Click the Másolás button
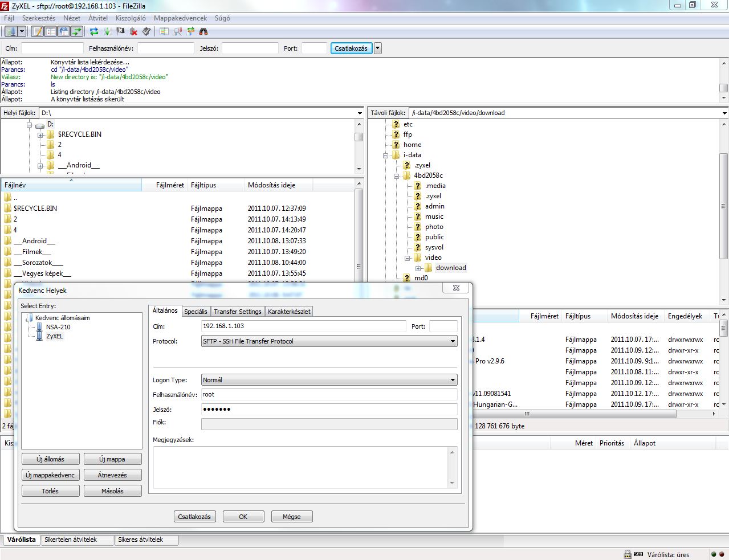This screenshot has height=560, width=729. pos(112,491)
